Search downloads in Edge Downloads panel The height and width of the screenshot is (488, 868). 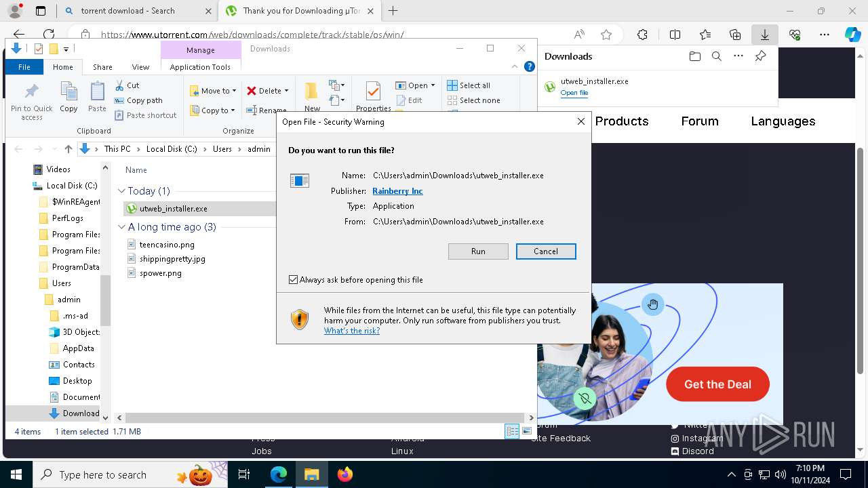(x=716, y=56)
